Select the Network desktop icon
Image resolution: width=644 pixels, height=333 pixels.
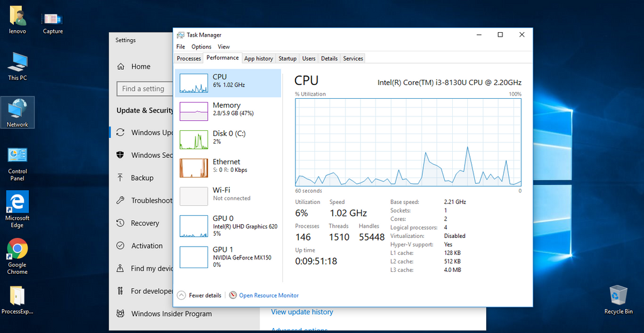[17, 112]
